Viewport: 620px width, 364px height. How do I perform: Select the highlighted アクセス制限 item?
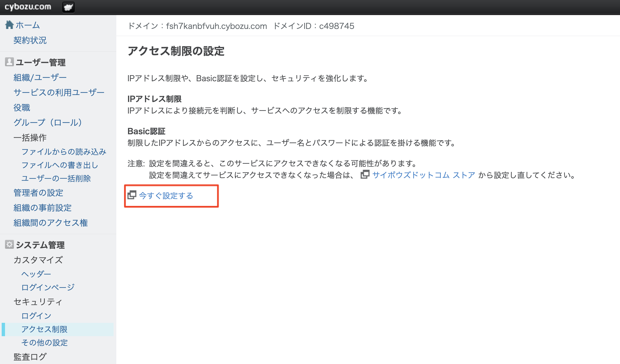click(x=45, y=329)
